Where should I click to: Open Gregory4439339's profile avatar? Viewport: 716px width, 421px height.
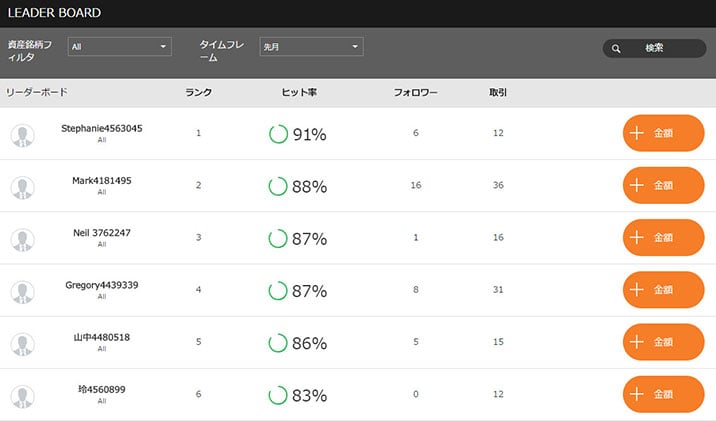pyautogui.click(x=22, y=292)
